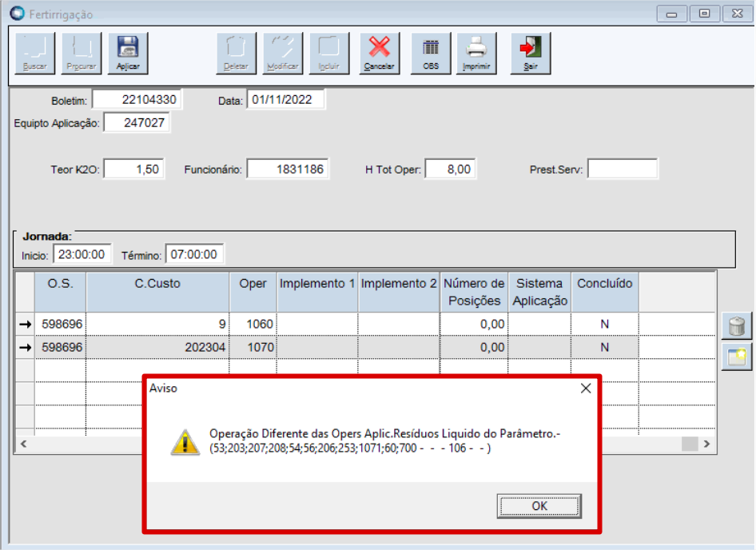Click the grid scrollbar right arrow
The height and width of the screenshot is (550, 756).
(706, 444)
